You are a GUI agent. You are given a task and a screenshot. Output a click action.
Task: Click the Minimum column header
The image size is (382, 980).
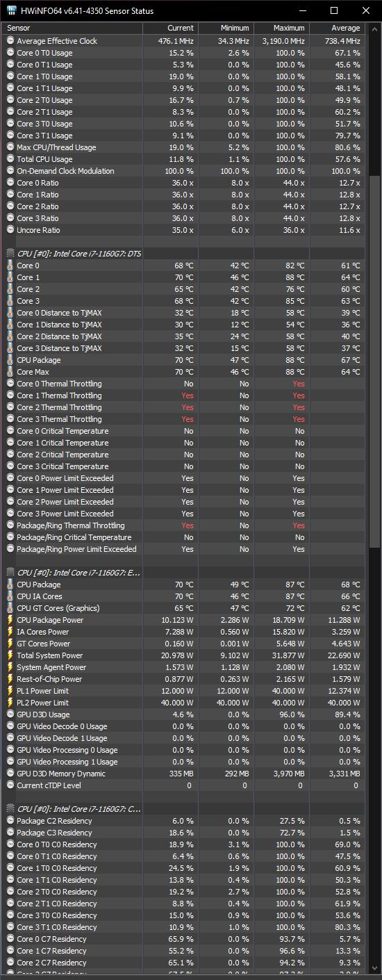226,28
